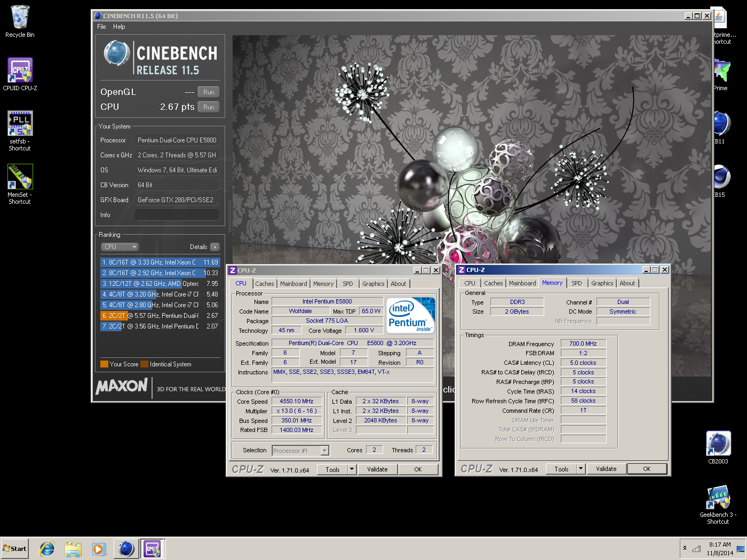Screen dimensions: 747x560
Task: Switch to Memory tab in left CPU-Z
Action: coord(323,284)
